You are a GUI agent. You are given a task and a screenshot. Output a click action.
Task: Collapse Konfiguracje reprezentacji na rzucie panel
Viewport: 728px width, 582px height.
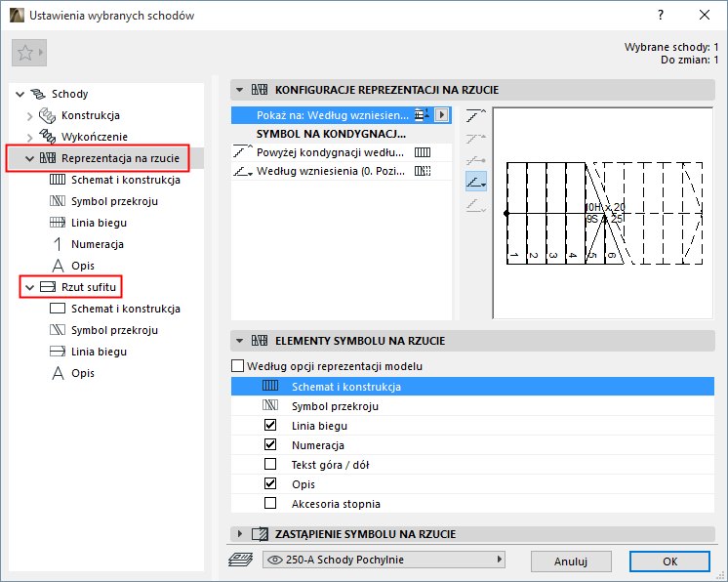(x=239, y=90)
